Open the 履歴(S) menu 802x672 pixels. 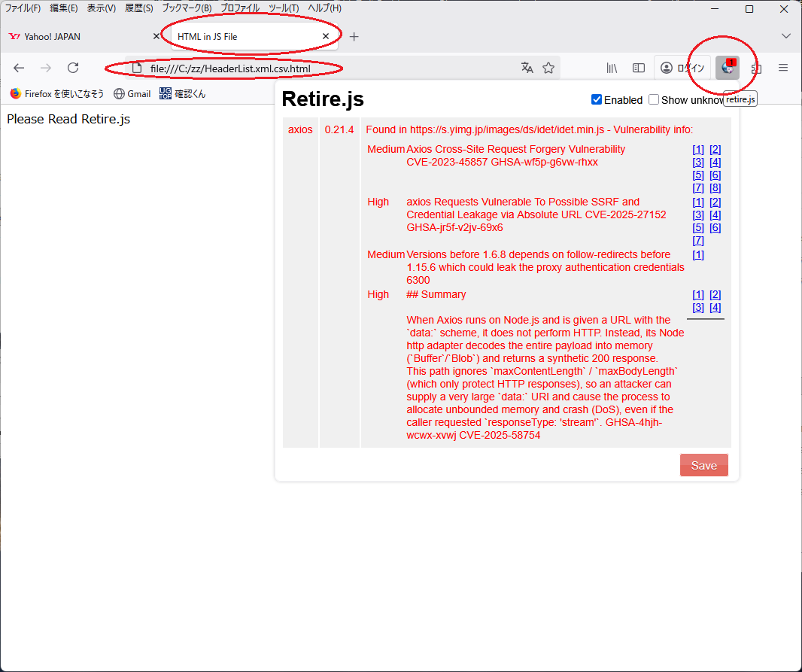tap(139, 8)
